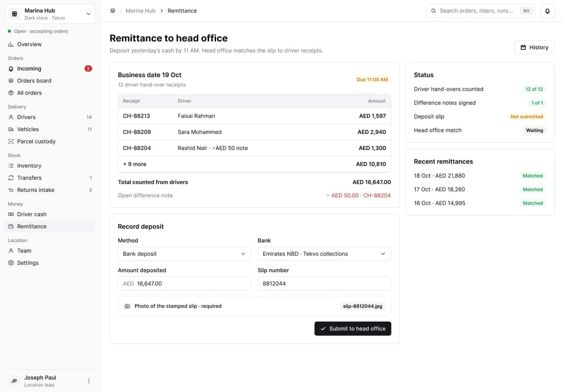Submit the deposit to head office

[352, 329]
